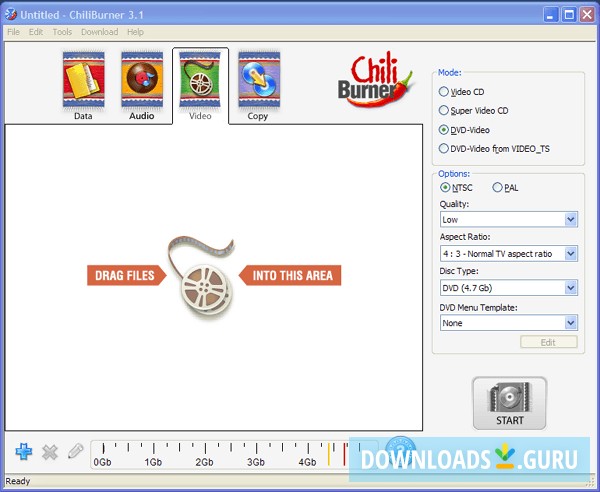Open the Tools menu
Viewport: 600px width, 492px height.
62,32
